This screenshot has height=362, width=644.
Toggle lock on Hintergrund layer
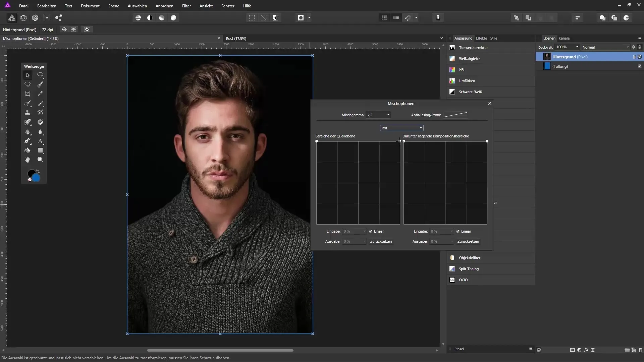tap(634, 57)
